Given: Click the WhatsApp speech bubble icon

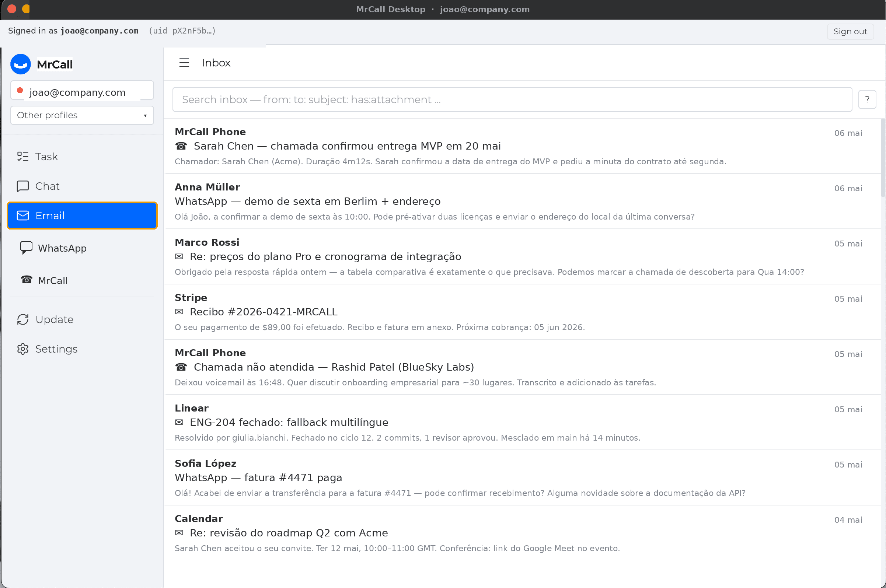Looking at the screenshot, I should (x=26, y=248).
